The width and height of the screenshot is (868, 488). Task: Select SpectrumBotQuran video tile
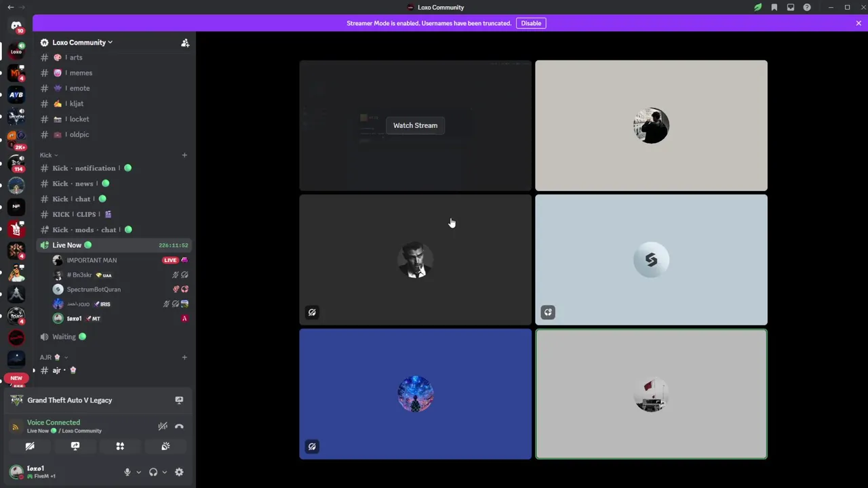click(651, 260)
